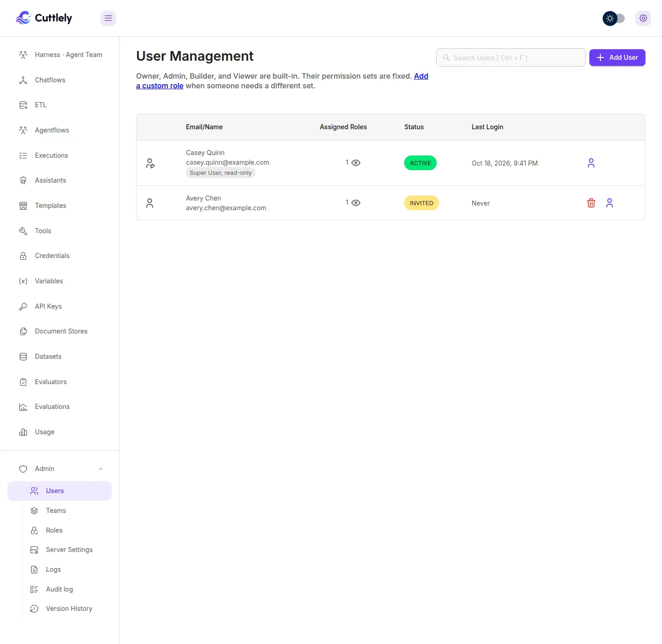Open Avery Chen's purple user icon

(x=610, y=203)
